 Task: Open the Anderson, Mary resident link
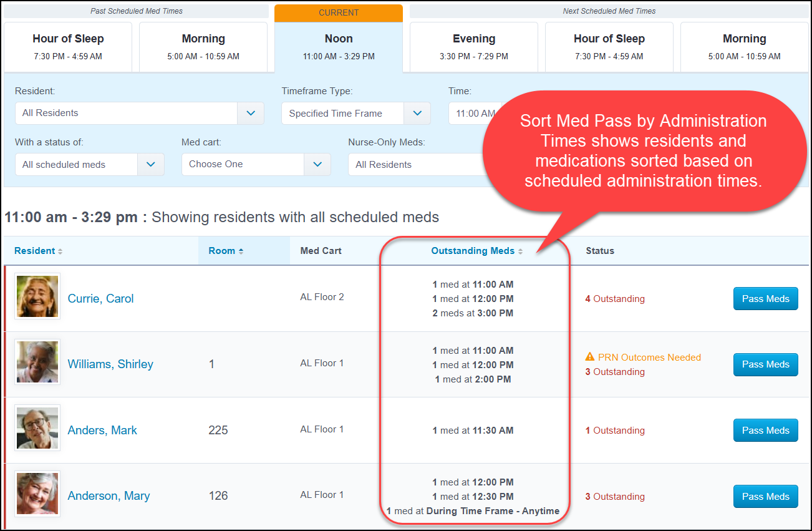pos(109,496)
